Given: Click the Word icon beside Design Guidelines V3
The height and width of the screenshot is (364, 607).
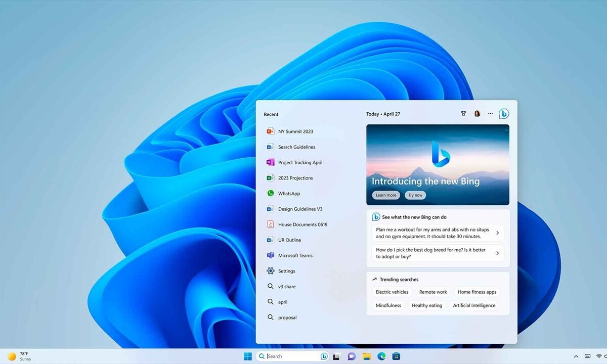Looking at the screenshot, I should (270, 209).
